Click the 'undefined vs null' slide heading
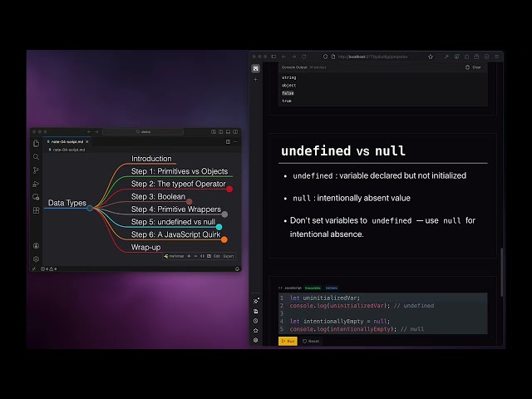The width and height of the screenshot is (532, 399). [343, 150]
